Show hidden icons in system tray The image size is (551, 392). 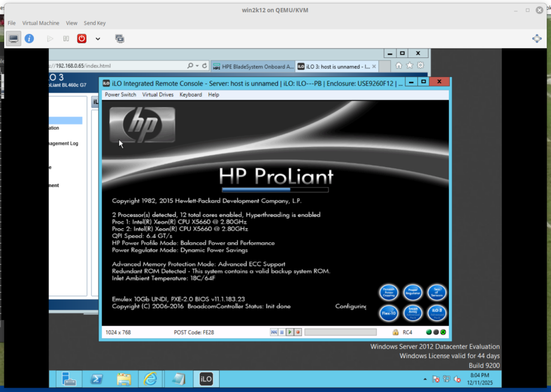(x=426, y=379)
